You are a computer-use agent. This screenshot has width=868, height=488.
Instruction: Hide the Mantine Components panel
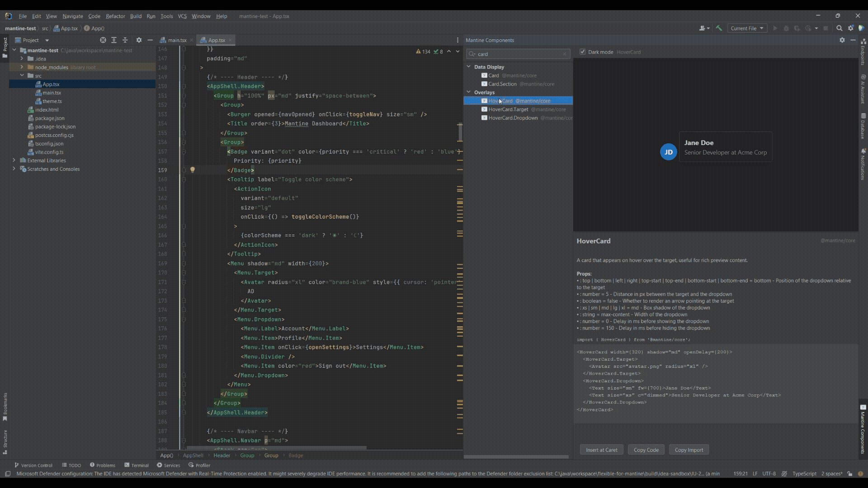click(853, 40)
